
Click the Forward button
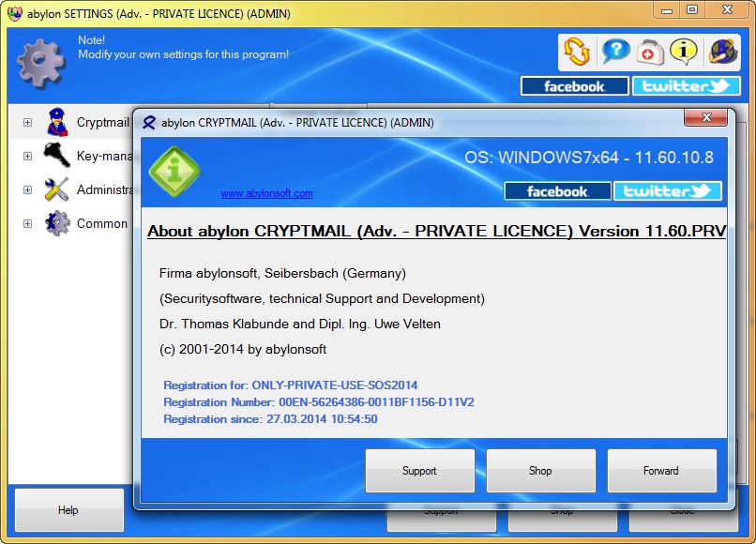[662, 471]
